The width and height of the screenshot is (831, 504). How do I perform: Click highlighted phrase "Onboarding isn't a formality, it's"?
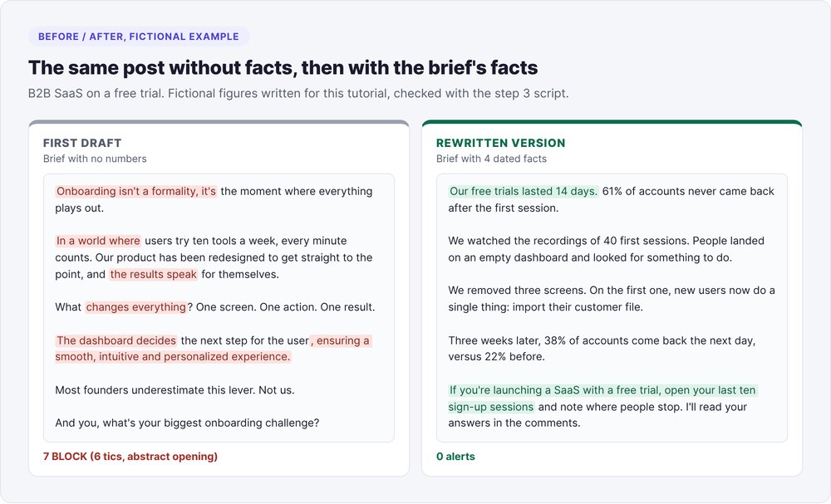pyautogui.click(x=136, y=191)
